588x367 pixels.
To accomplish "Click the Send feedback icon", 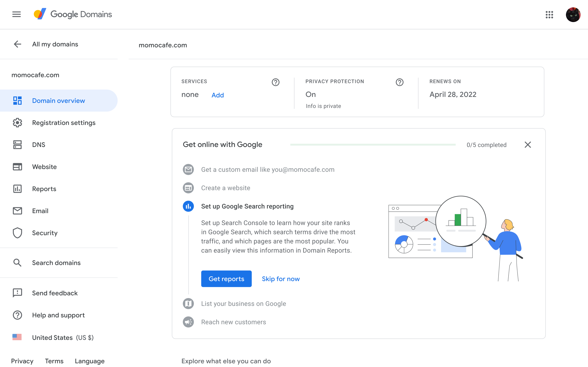I will point(18,293).
